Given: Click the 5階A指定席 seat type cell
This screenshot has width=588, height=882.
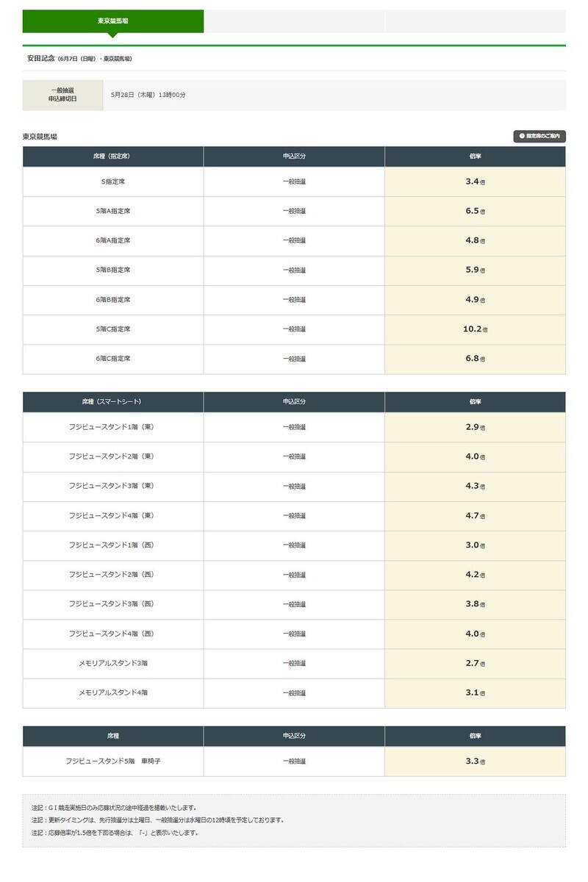Looking at the screenshot, I should coord(113,211).
